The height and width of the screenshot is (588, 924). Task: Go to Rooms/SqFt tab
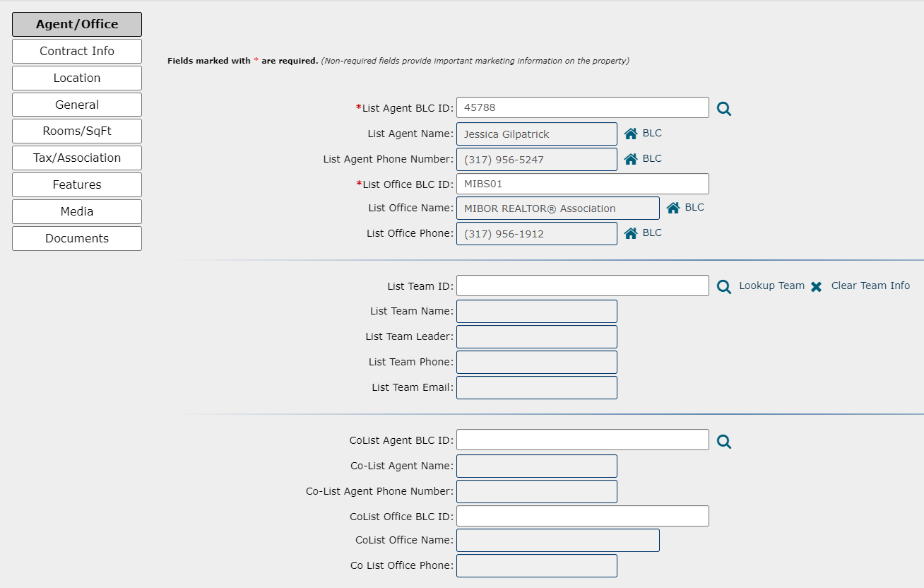[77, 131]
